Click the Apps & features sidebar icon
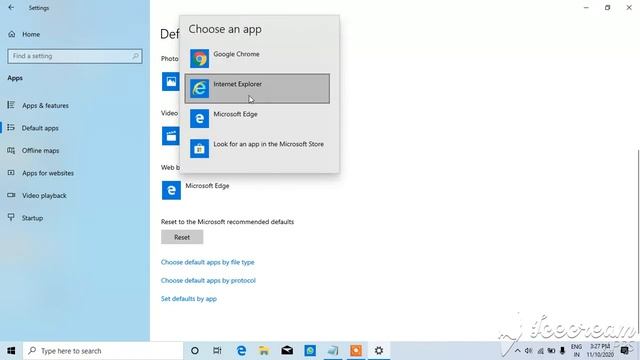This screenshot has height=360, width=640. (11, 105)
